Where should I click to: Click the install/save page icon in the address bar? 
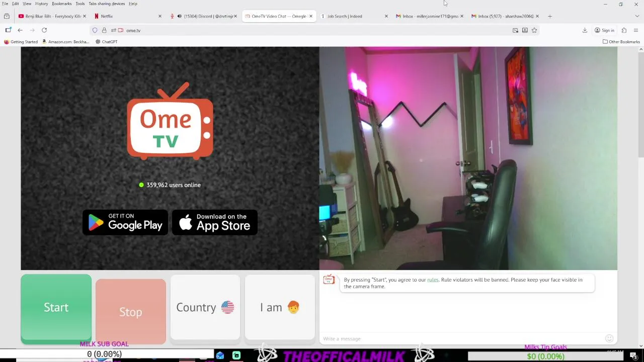pos(525,30)
